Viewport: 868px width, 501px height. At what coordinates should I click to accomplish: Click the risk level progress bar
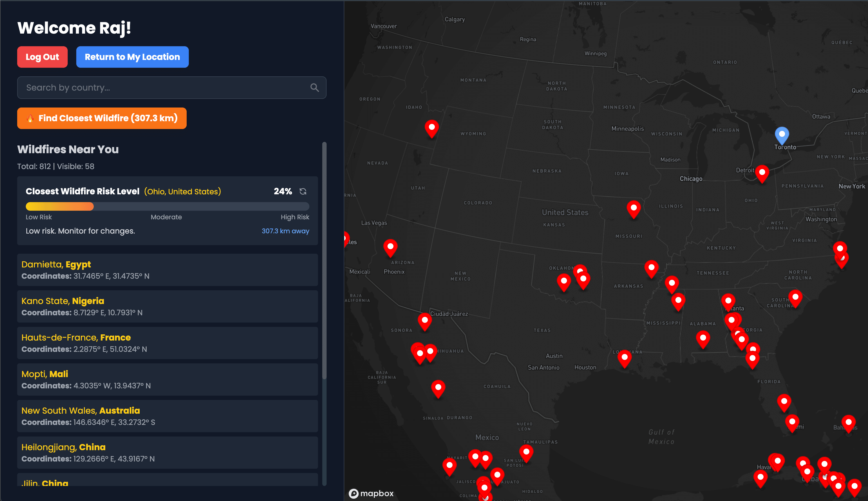[x=167, y=206]
